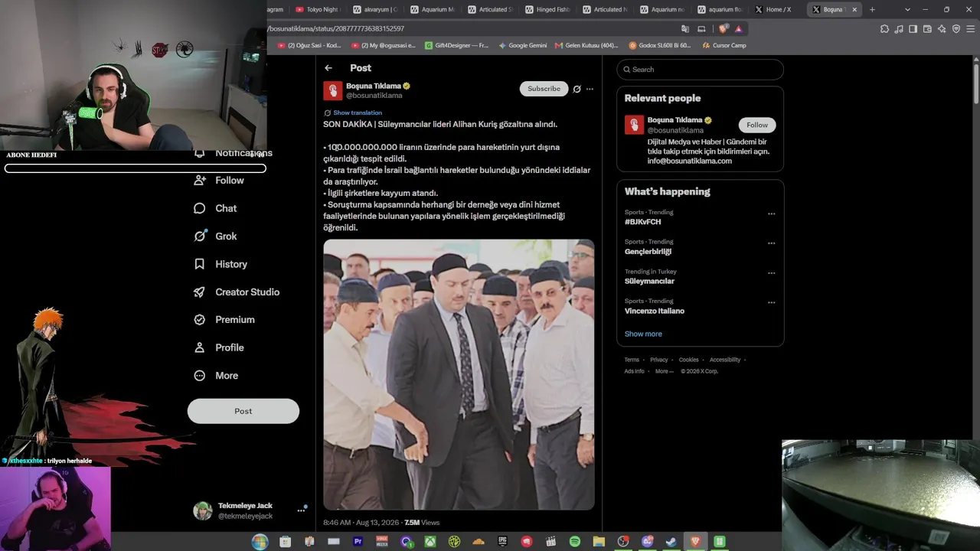Open the post's photo of men in caps
Viewport: 980px width, 551px height.
459,374
